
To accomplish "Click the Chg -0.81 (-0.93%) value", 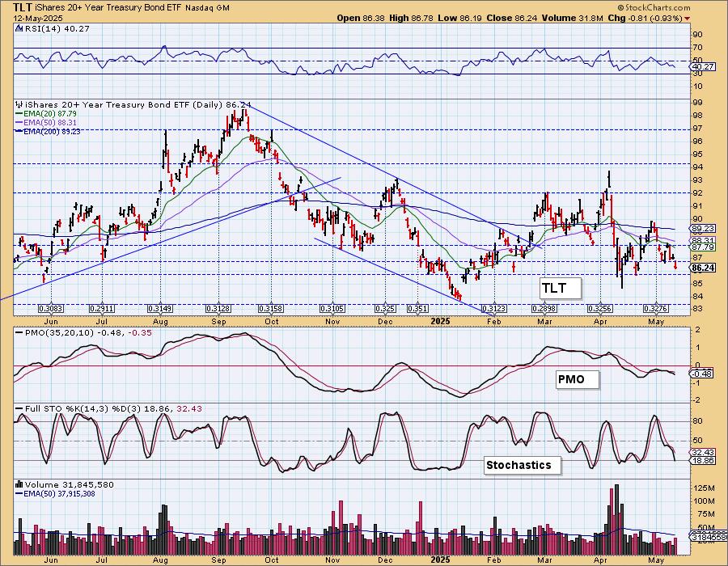I will pyautogui.click(x=645, y=18).
